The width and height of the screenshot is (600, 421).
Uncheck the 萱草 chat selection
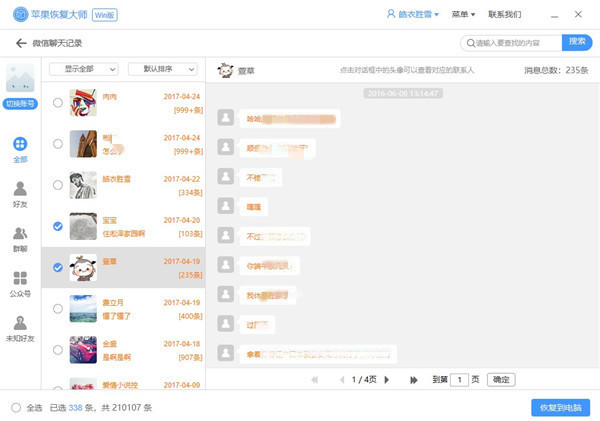[58, 268]
